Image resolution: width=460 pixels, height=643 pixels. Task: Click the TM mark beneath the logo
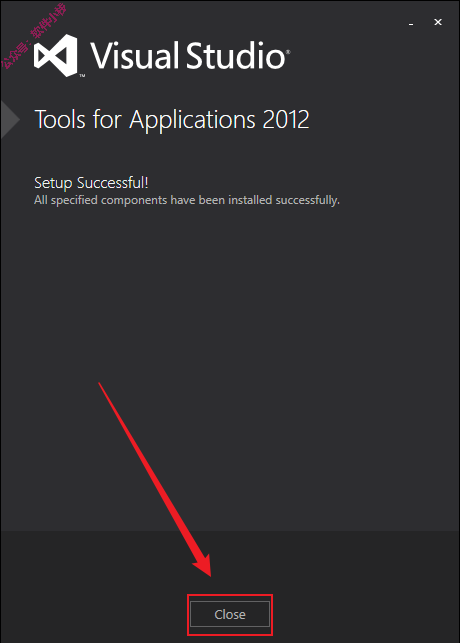82,76
